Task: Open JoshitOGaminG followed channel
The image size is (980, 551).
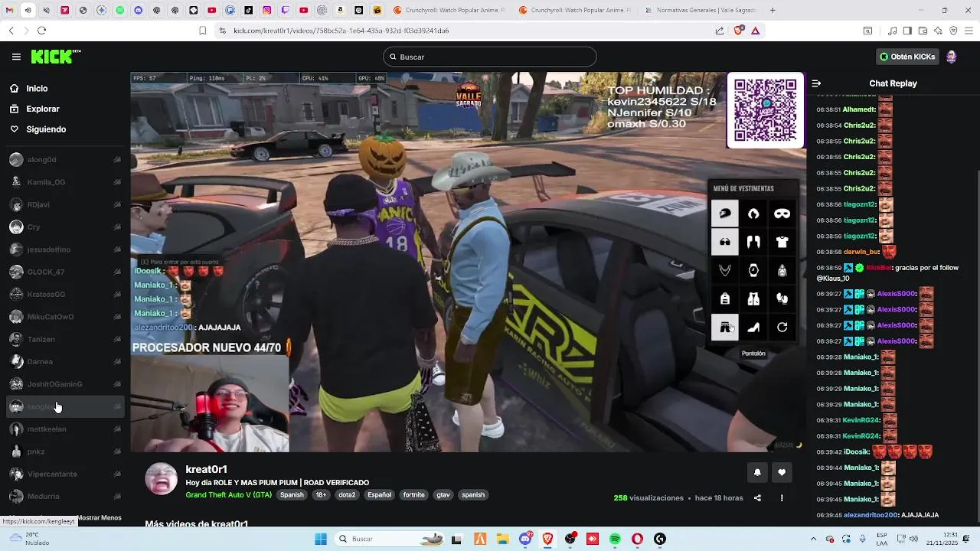Action: [x=64, y=384]
